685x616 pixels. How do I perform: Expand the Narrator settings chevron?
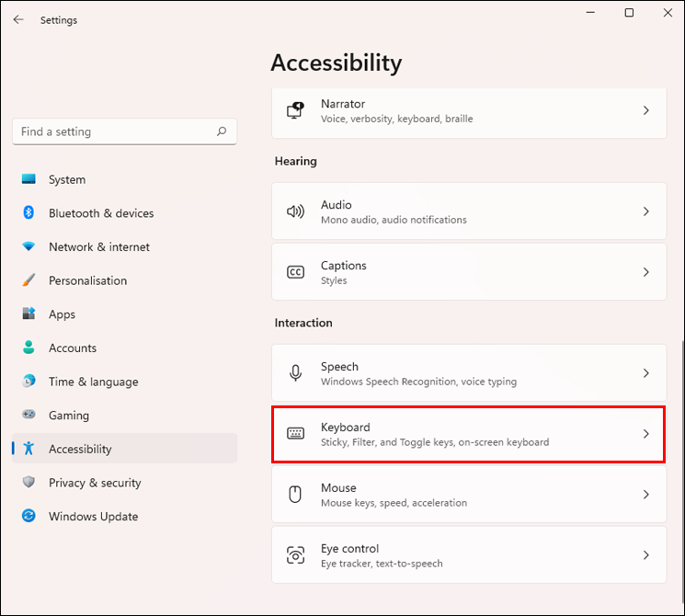646,110
